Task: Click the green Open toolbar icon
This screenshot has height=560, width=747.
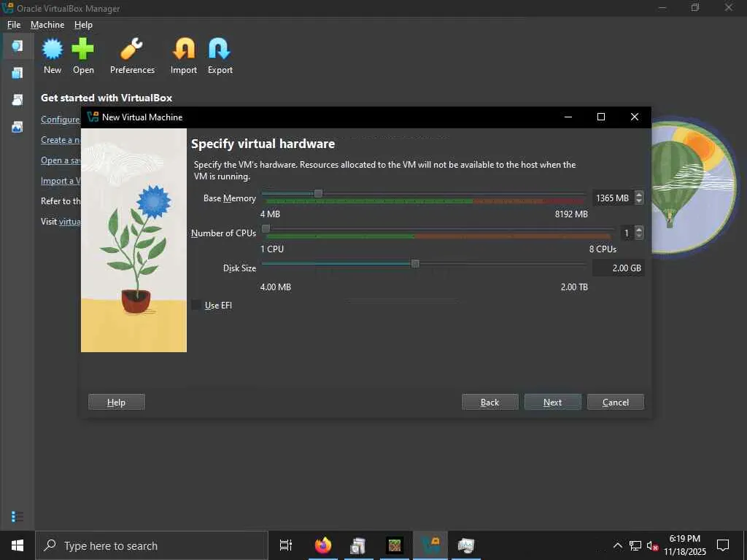Action: [83, 49]
